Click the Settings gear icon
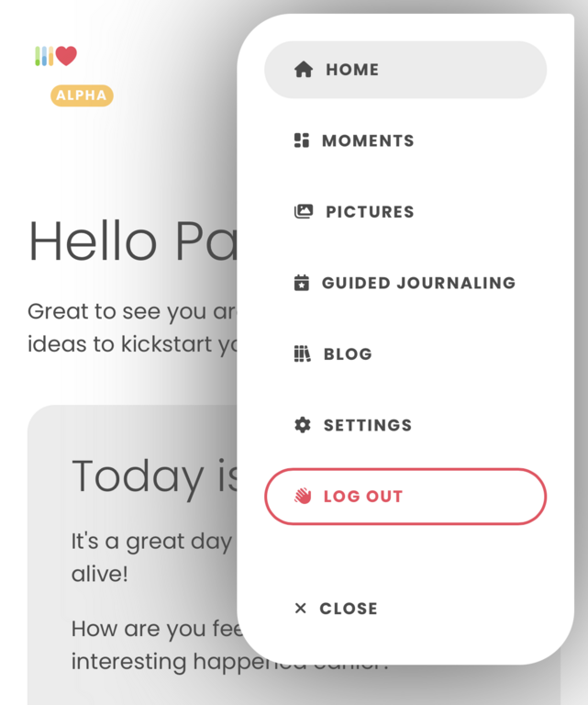 tap(303, 425)
